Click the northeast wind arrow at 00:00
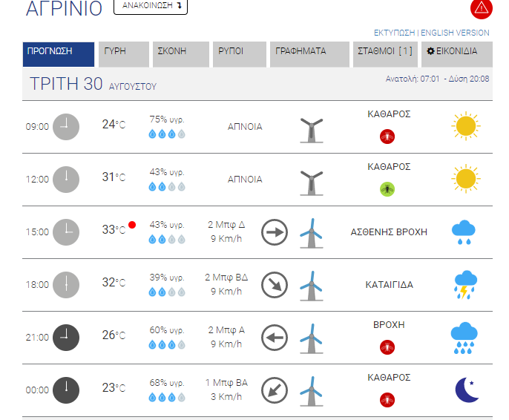The height and width of the screenshot is (420, 509). pyautogui.click(x=275, y=390)
